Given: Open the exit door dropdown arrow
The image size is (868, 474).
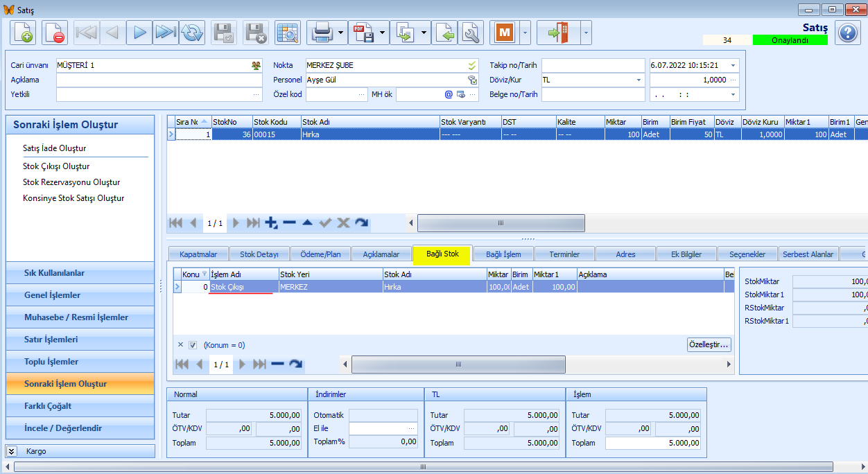Looking at the screenshot, I should click(x=587, y=33).
